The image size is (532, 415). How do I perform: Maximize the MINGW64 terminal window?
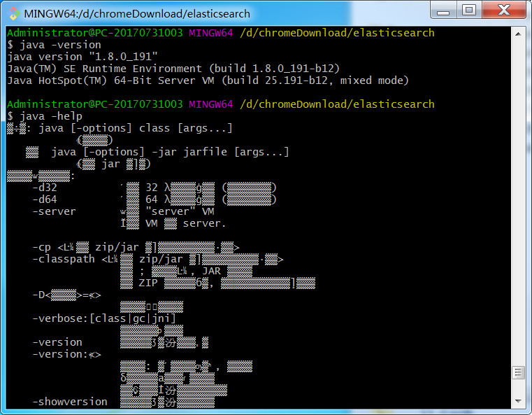[x=469, y=10]
